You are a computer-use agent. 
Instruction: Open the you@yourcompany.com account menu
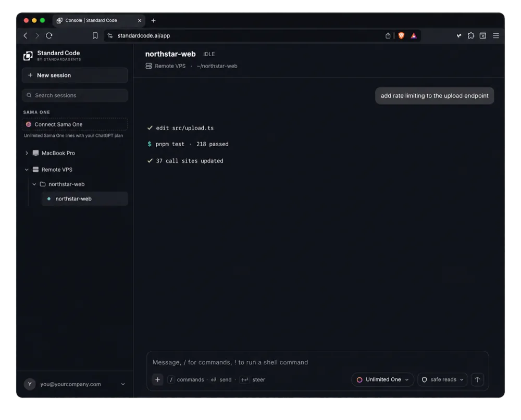75,384
